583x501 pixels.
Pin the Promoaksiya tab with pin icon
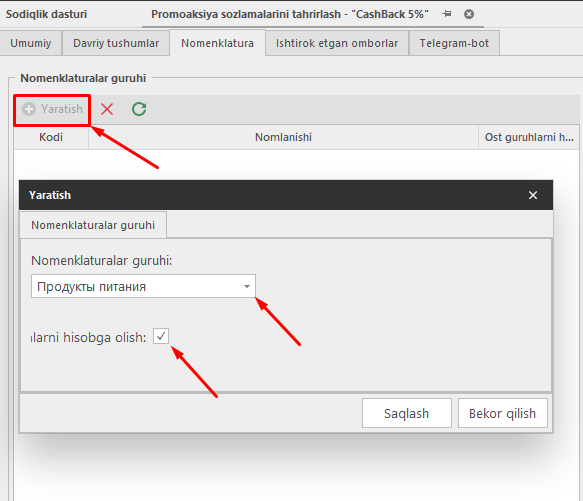(447, 14)
